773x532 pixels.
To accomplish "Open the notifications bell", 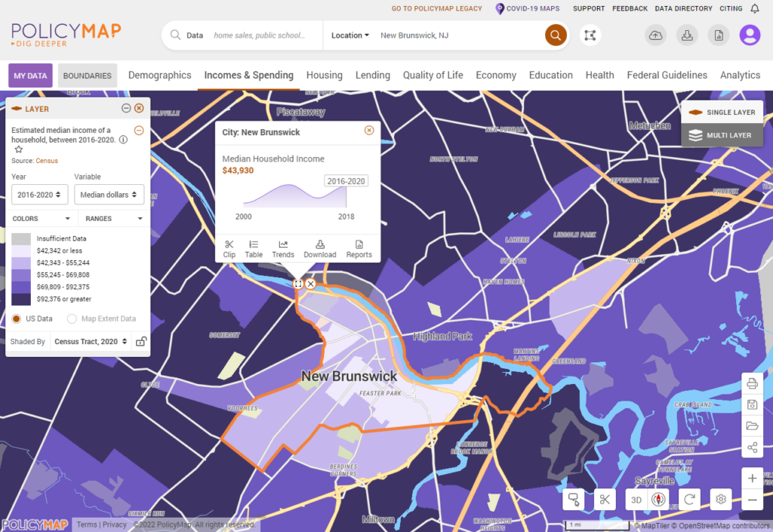I will pos(755,8).
